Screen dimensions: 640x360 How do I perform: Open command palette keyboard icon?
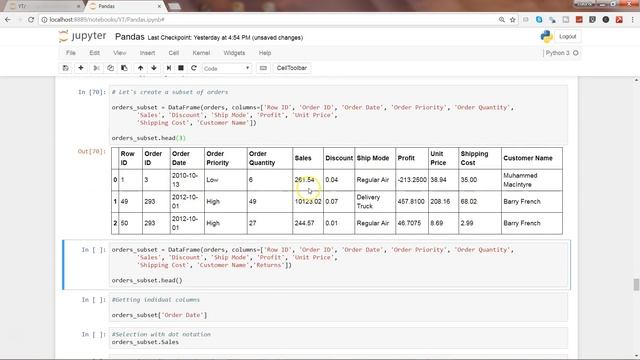pos(263,68)
